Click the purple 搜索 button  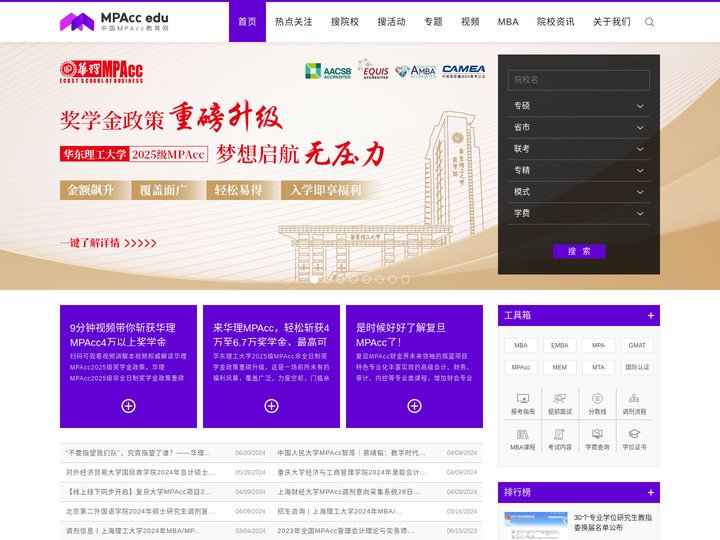click(x=579, y=251)
